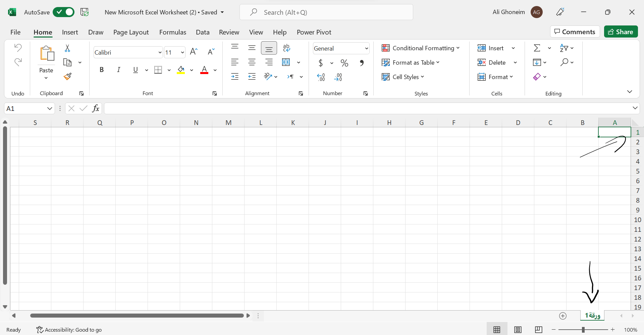This screenshot has height=335, width=644.
Task: Toggle Align Right button
Action: pos(269,62)
